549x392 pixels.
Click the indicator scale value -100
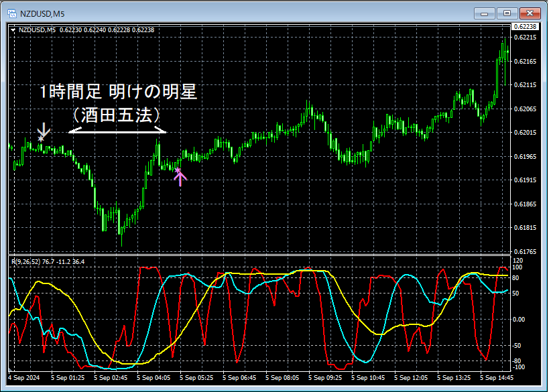519,367
